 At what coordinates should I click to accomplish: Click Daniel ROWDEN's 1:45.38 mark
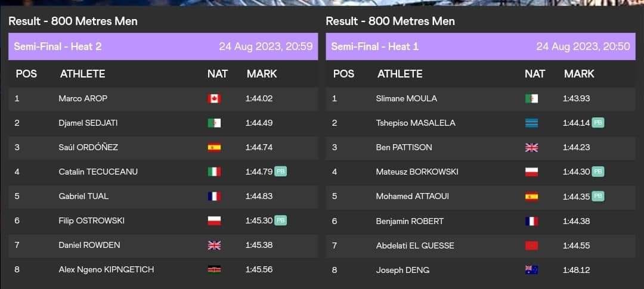pyautogui.click(x=259, y=245)
